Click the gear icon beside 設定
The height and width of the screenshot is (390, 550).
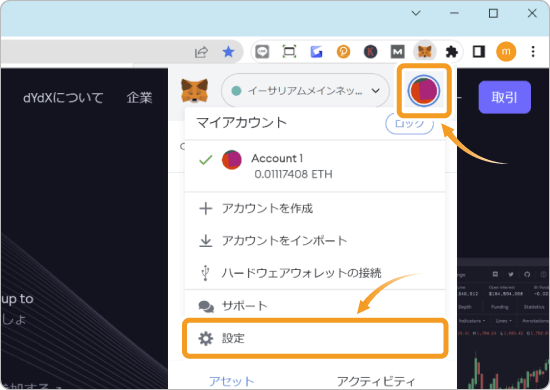[x=206, y=338]
